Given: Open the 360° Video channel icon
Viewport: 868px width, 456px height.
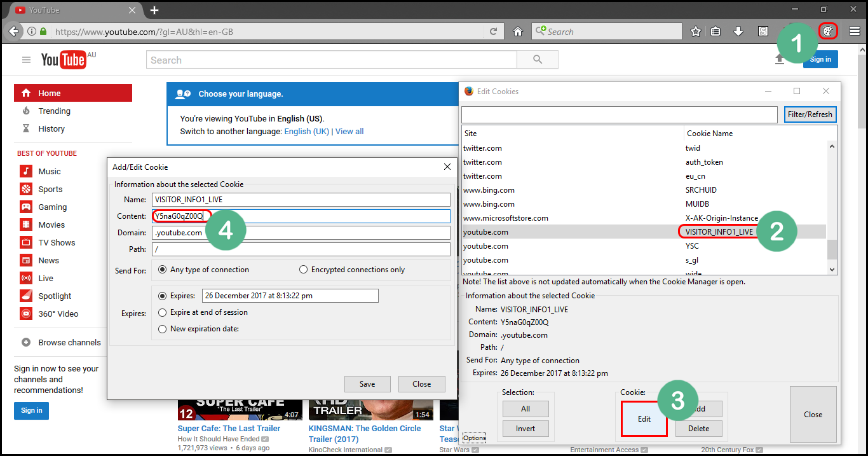Looking at the screenshot, I should click(26, 314).
